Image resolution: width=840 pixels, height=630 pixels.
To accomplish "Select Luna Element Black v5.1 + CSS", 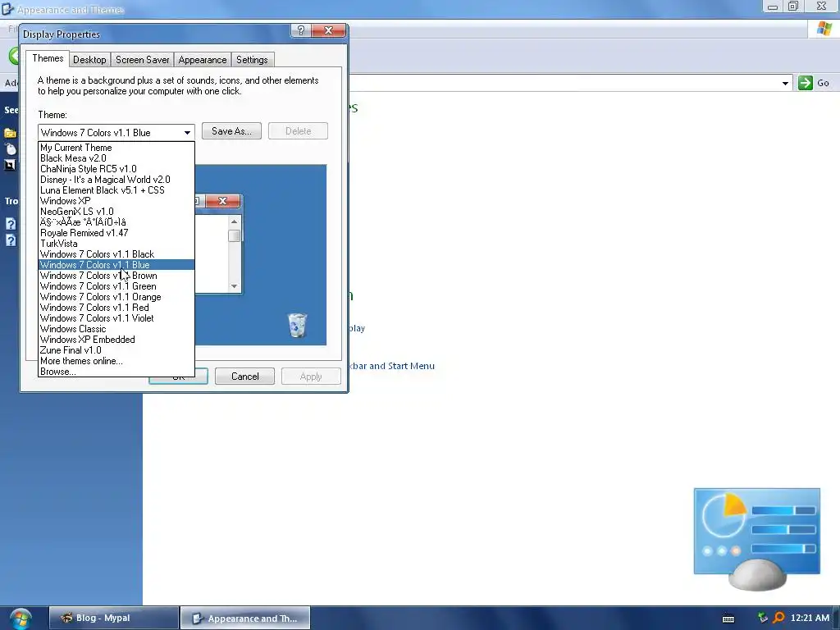I will (116, 190).
